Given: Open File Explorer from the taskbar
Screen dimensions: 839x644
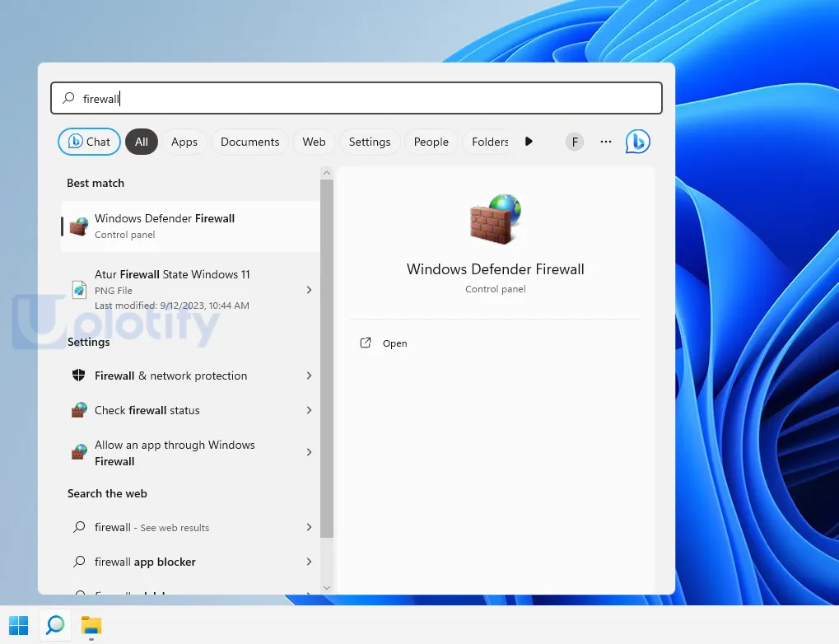Looking at the screenshot, I should [x=91, y=625].
